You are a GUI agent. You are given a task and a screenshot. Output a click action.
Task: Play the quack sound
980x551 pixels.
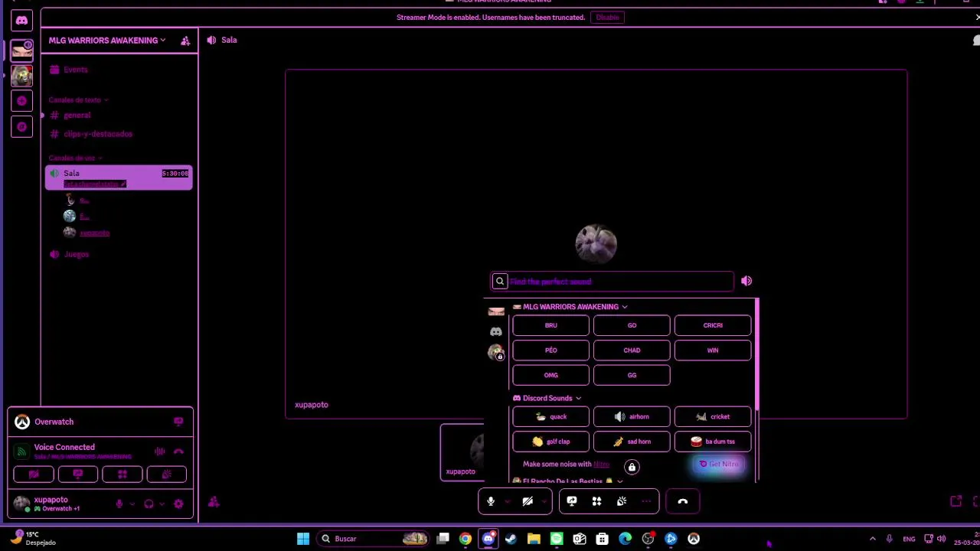click(550, 417)
